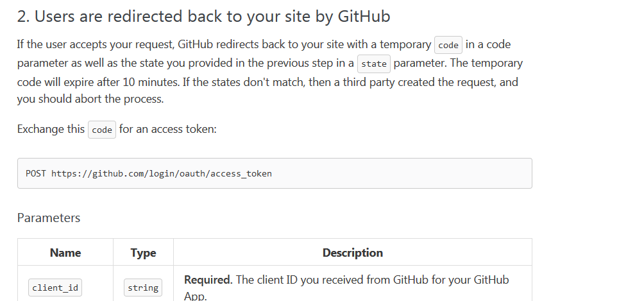Click the 'code' badge after 'Exchange this'
Viewport: 644px width, 301px height.
(102, 130)
